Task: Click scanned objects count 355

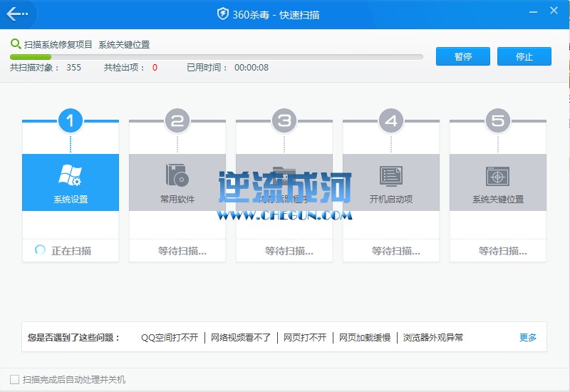Action: (74, 68)
